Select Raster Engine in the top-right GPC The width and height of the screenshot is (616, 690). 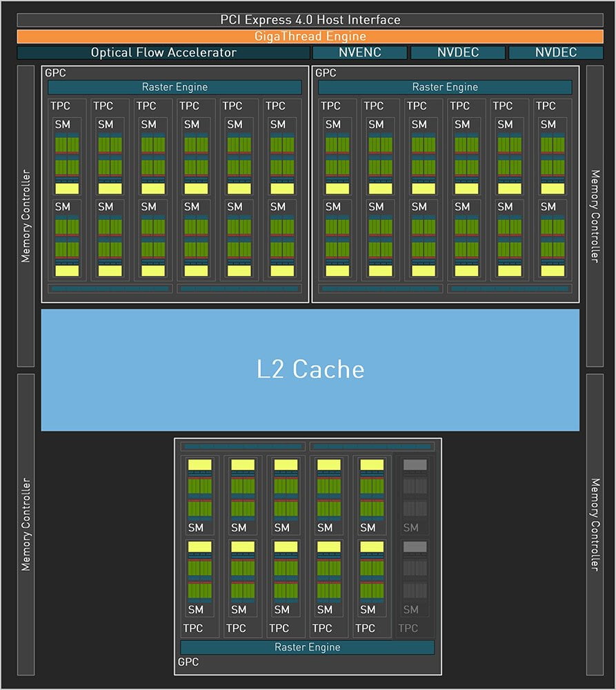coord(446,87)
